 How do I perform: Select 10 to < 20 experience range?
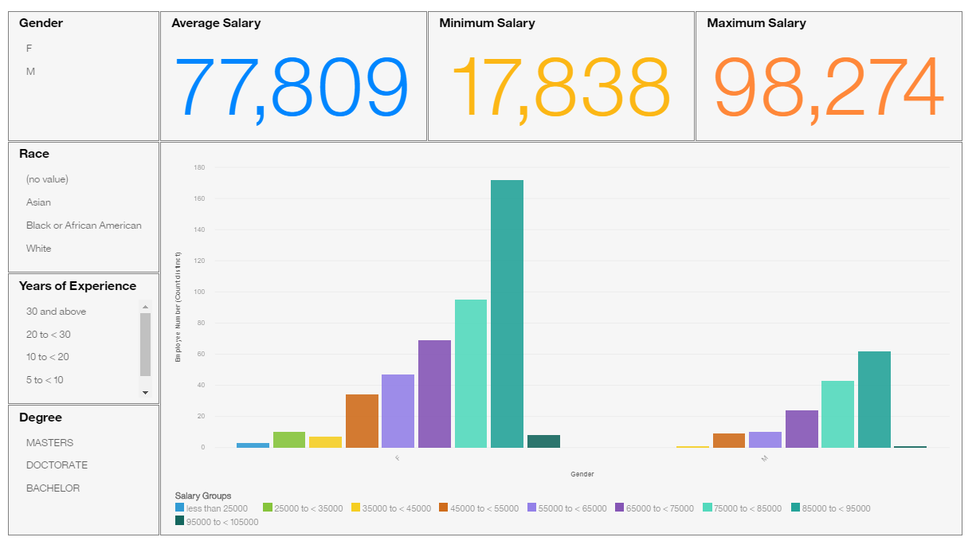pyautogui.click(x=48, y=357)
